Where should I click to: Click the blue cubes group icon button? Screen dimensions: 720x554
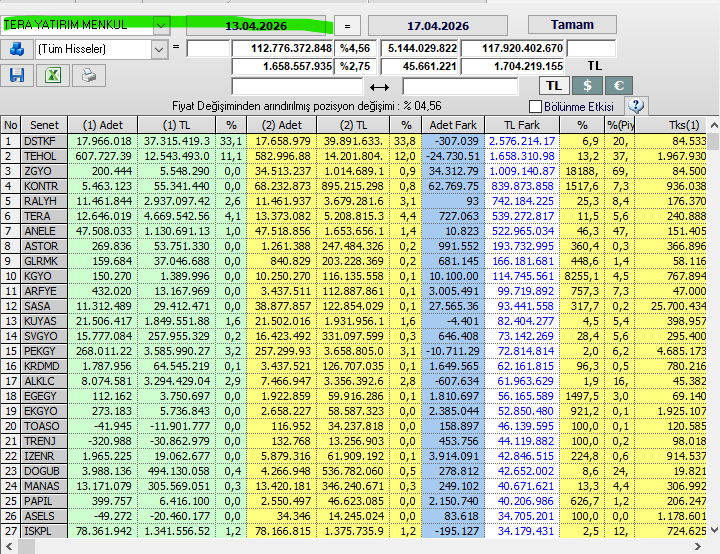pyautogui.click(x=17, y=49)
